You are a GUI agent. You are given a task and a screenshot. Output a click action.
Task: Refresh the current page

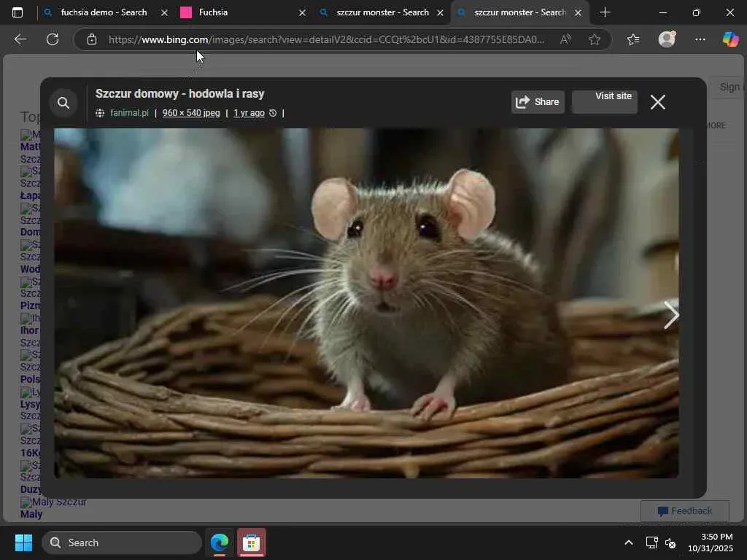tap(53, 39)
